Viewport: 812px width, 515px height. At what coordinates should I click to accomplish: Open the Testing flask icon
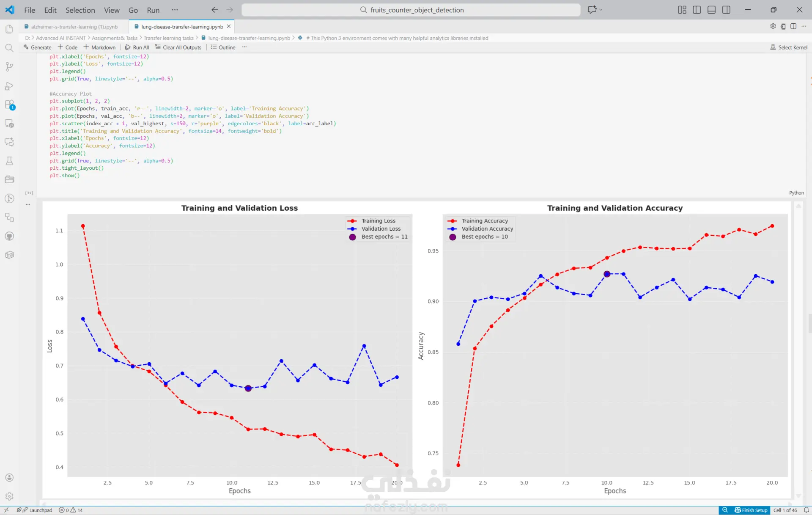(x=9, y=161)
